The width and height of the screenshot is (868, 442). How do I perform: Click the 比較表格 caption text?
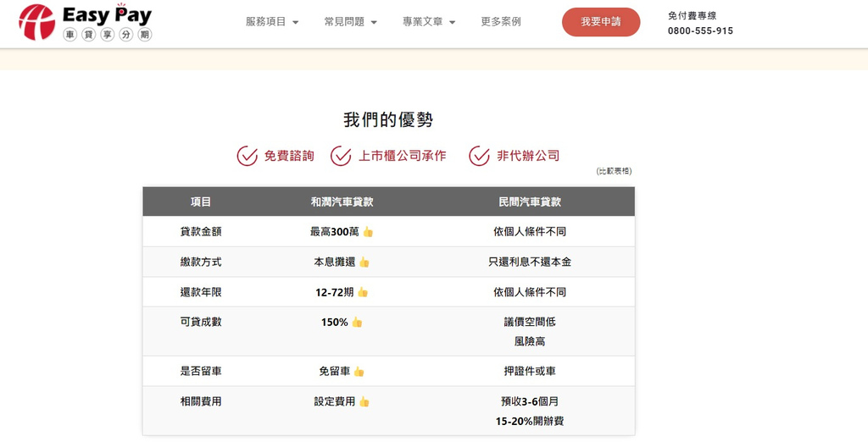point(614,171)
